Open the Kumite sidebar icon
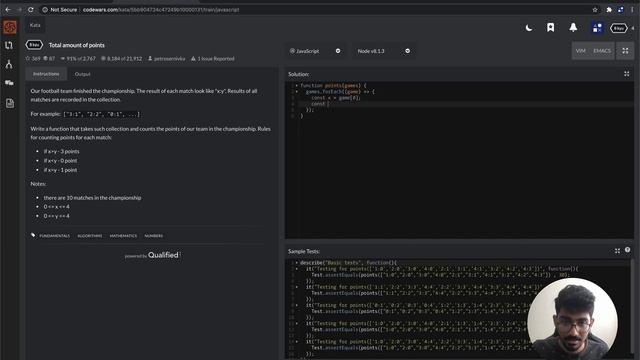The width and height of the screenshot is (640, 360). point(9,64)
